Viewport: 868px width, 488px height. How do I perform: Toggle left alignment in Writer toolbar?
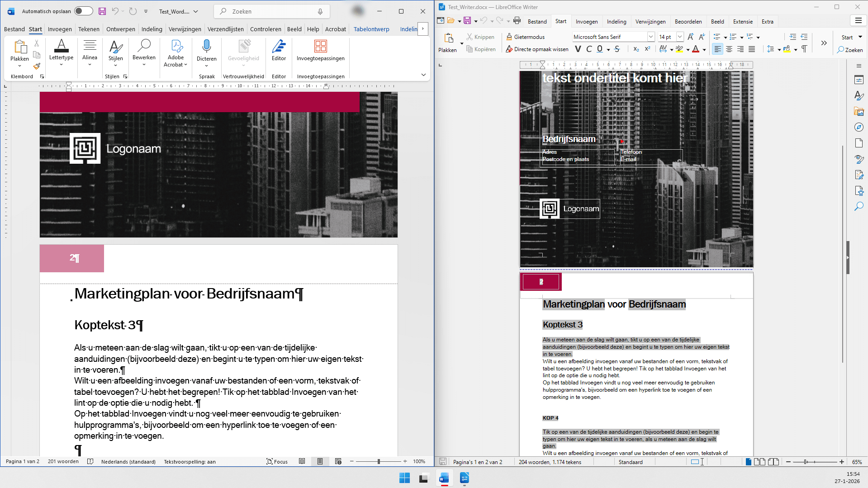coord(717,49)
